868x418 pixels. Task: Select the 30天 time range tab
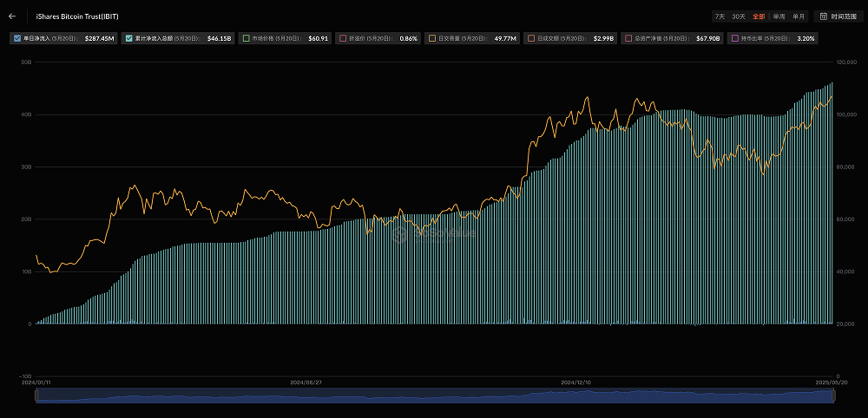(739, 16)
